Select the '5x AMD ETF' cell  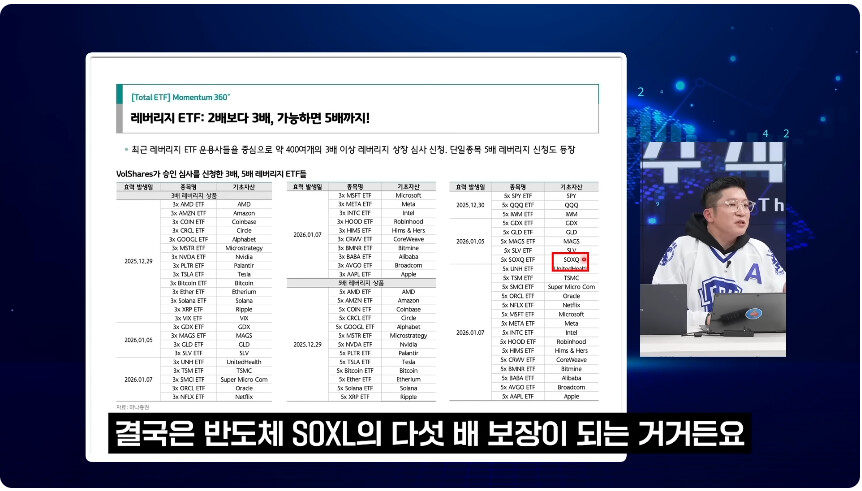click(x=355, y=292)
